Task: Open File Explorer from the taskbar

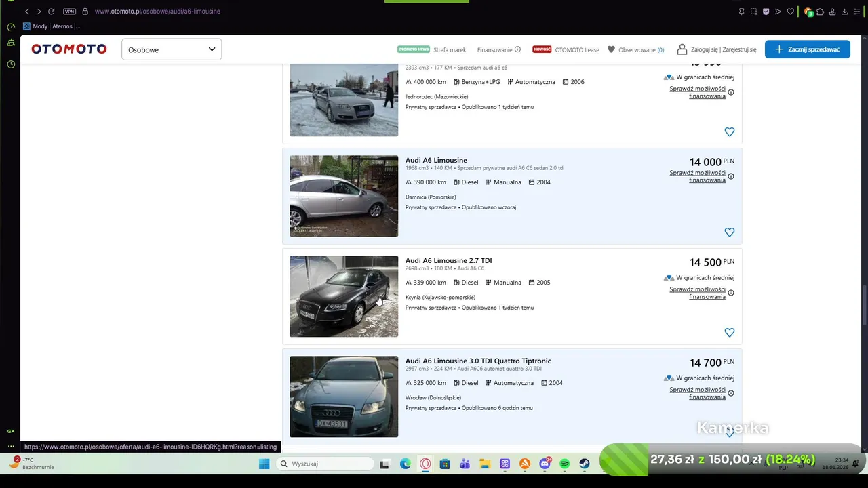Action: (x=485, y=464)
